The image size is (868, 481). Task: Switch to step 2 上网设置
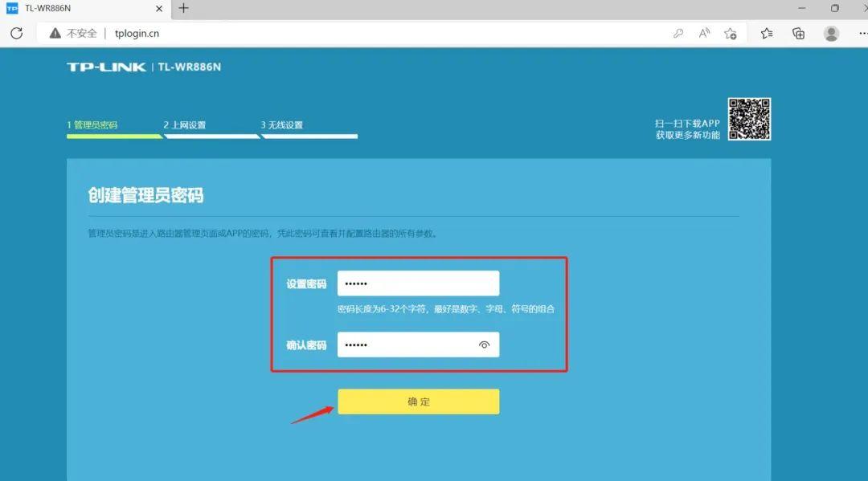pyautogui.click(x=186, y=124)
